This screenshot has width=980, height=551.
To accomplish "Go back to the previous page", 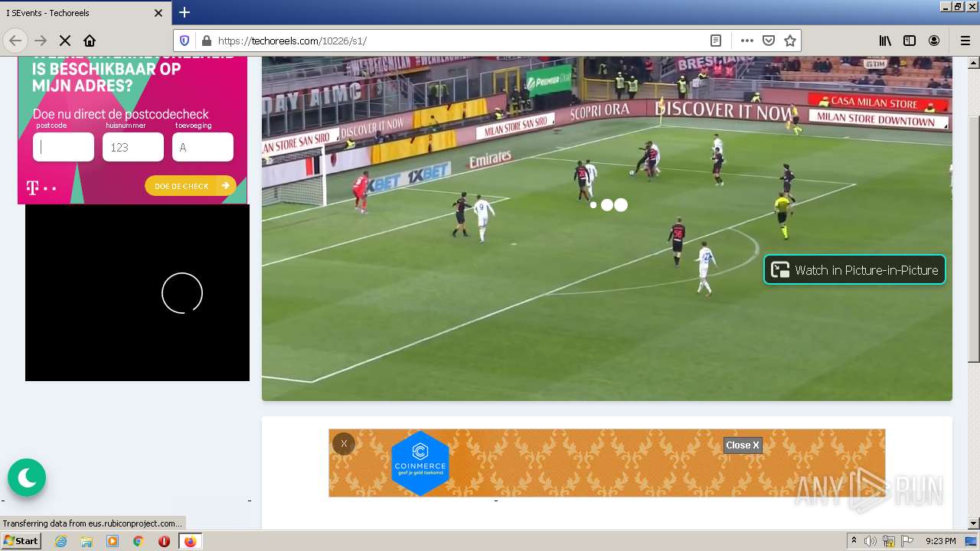I will 15,41.
